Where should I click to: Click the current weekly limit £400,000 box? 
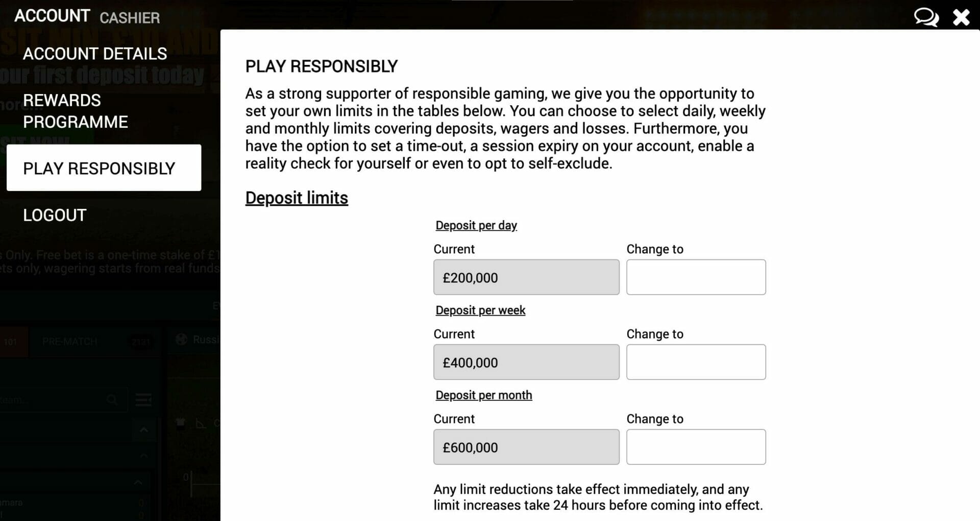click(526, 362)
